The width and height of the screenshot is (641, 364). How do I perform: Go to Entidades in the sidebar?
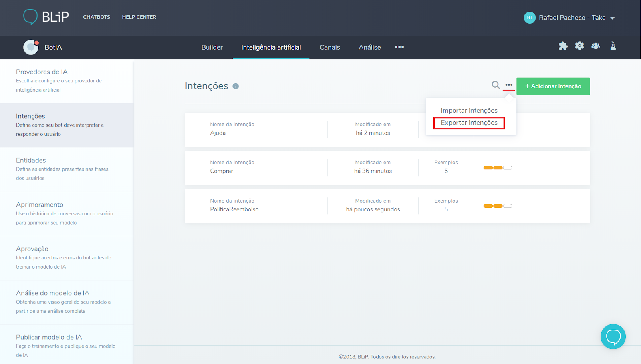[31, 160]
